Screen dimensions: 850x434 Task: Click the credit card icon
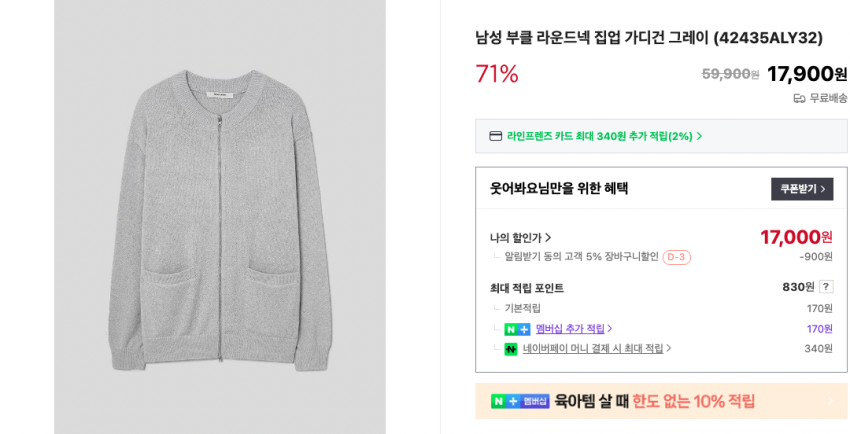click(496, 136)
